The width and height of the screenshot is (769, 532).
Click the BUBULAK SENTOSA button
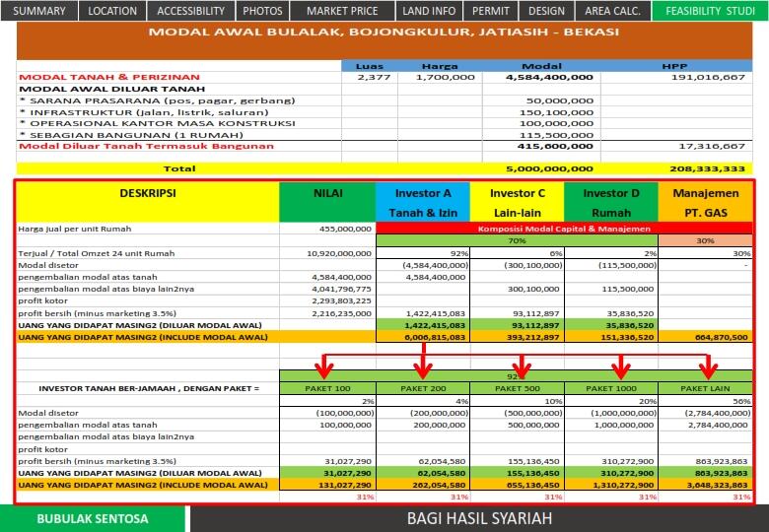click(x=93, y=518)
